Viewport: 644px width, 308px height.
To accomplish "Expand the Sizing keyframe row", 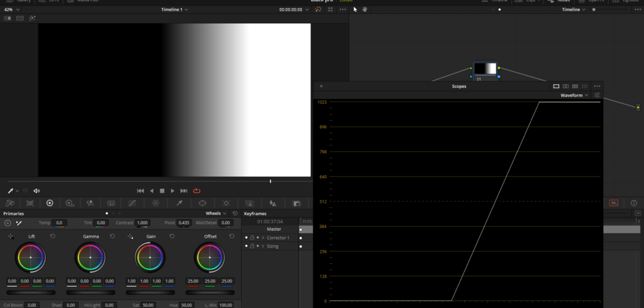I will coord(263,246).
